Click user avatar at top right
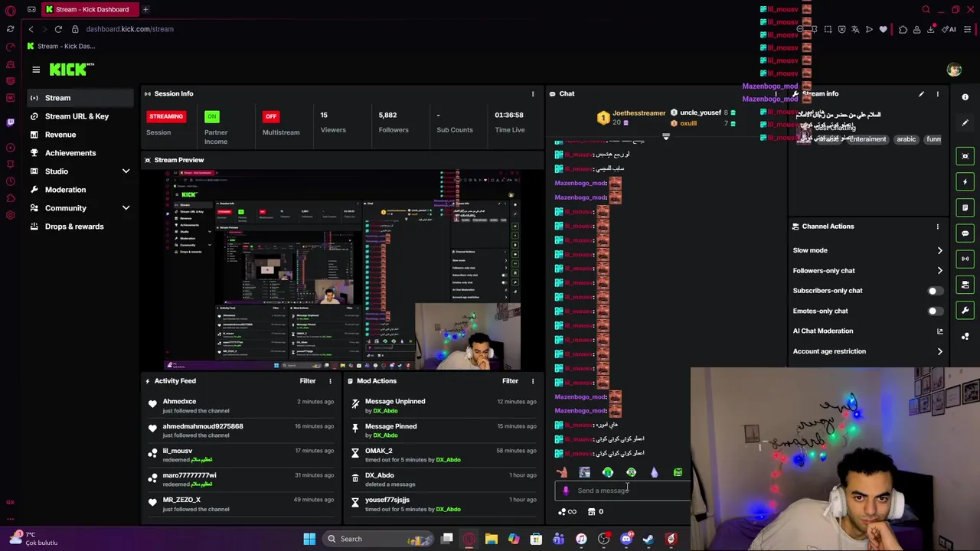Viewport: 980px width, 551px height. tap(954, 70)
